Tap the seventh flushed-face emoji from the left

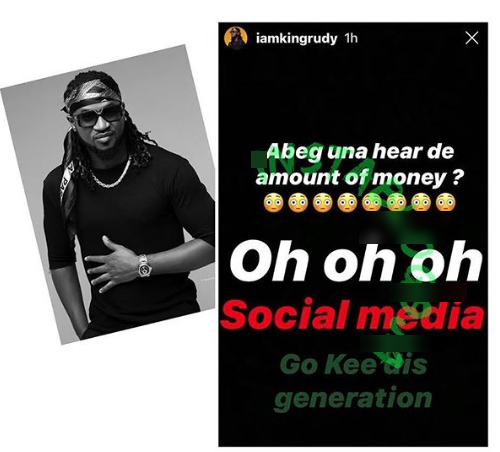pos(421,203)
